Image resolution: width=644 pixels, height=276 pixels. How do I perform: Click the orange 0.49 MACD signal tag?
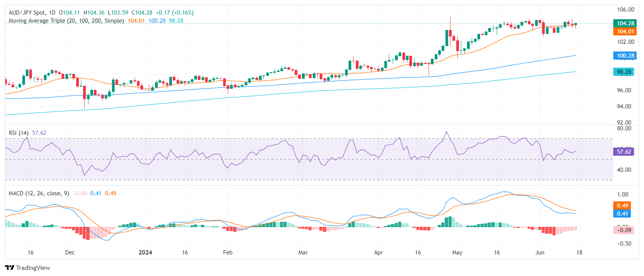click(622, 206)
